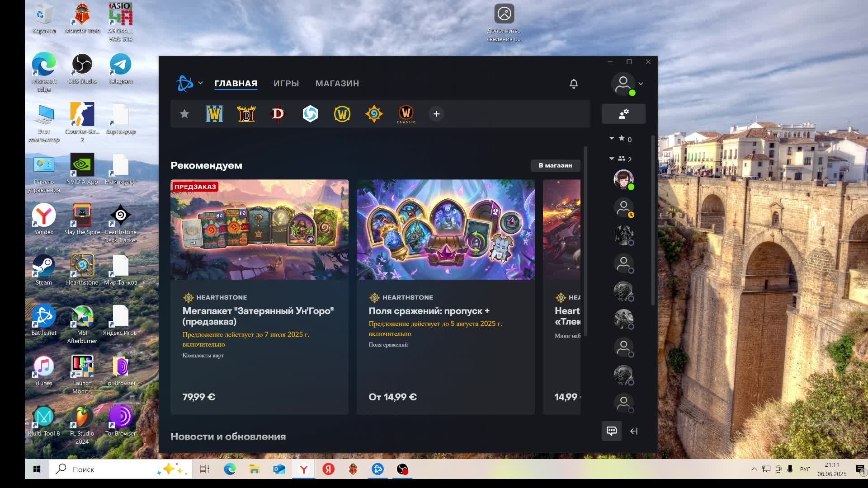The height and width of the screenshot is (488, 868).
Task: Select the red Diablo D game icon
Action: 278,114
